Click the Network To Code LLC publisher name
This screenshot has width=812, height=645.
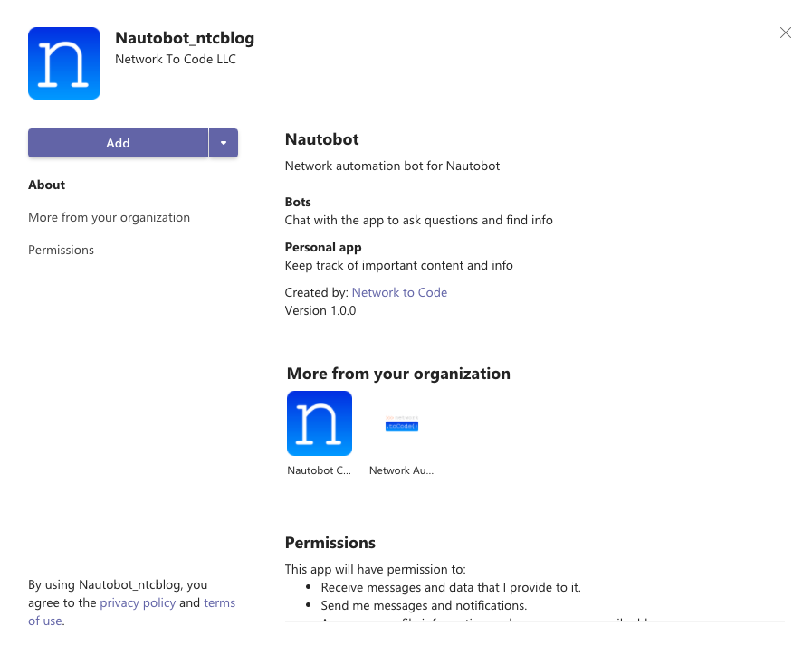click(x=176, y=59)
